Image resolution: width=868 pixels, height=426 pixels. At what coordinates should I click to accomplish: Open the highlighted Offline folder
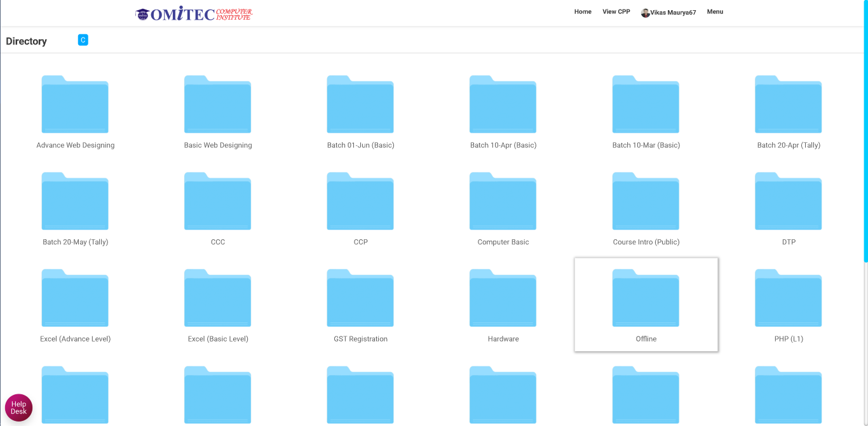pos(646,298)
